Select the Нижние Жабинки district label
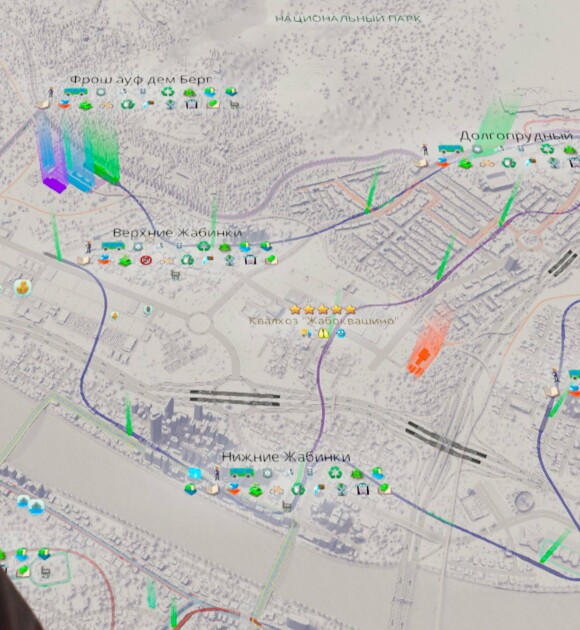 [286, 457]
